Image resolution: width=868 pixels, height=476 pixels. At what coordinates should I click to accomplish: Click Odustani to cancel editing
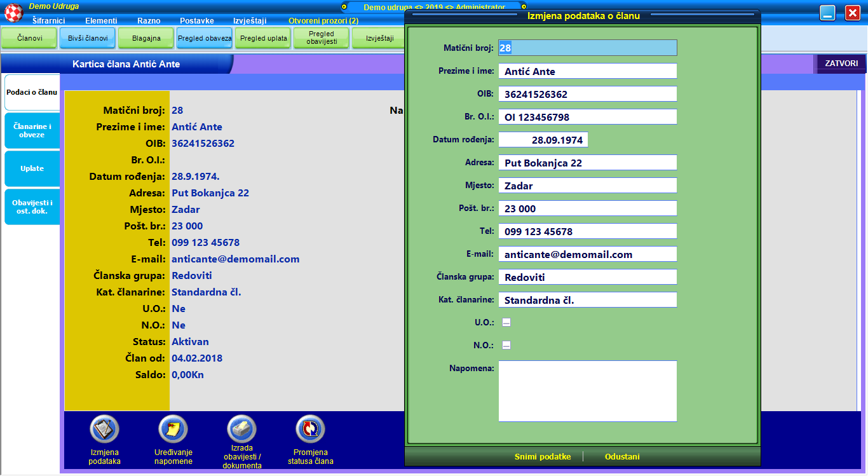(x=622, y=457)
